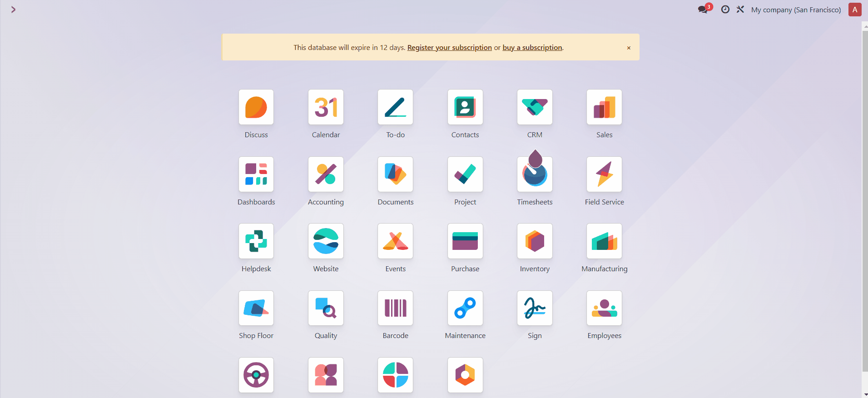Open the company switcher My company (San Francisco)
This screenshot has height=398, width=868.
(x=796, y=10)
